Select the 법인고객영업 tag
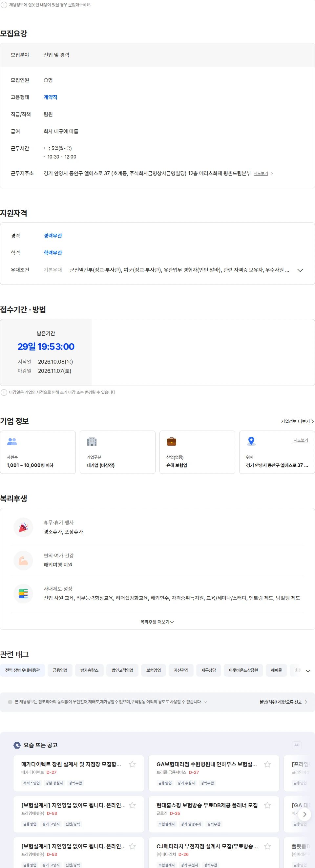The image size is (315, 868). [x=122, y=670]
